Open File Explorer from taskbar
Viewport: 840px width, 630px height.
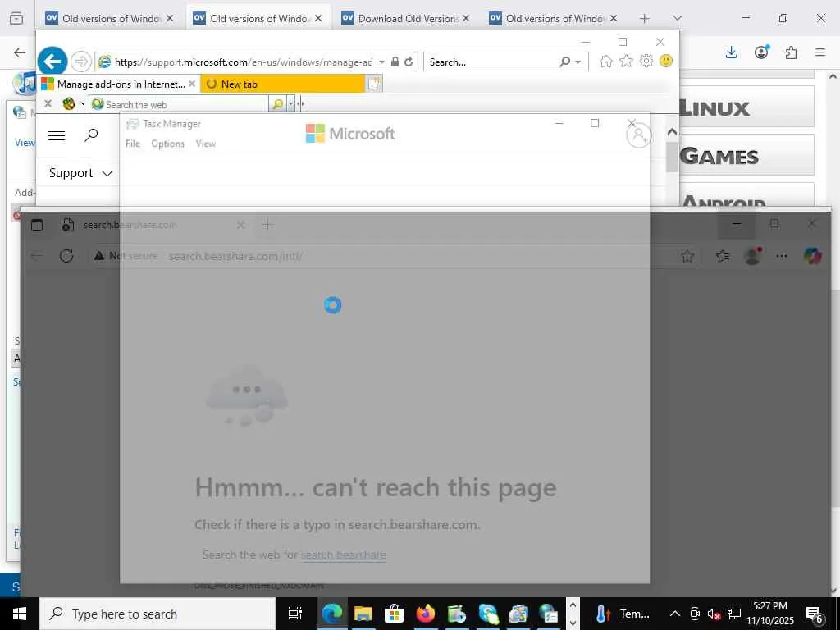363,614
